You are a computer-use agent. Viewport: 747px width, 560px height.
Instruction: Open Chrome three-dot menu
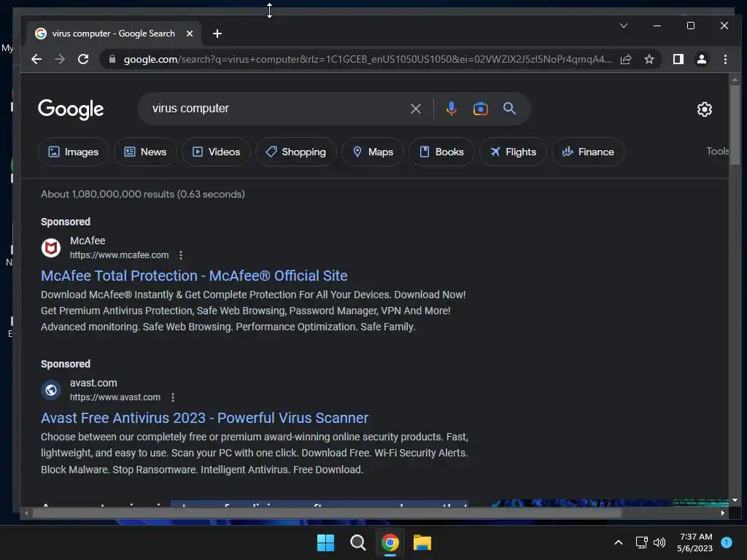click(x=725, y=59)
